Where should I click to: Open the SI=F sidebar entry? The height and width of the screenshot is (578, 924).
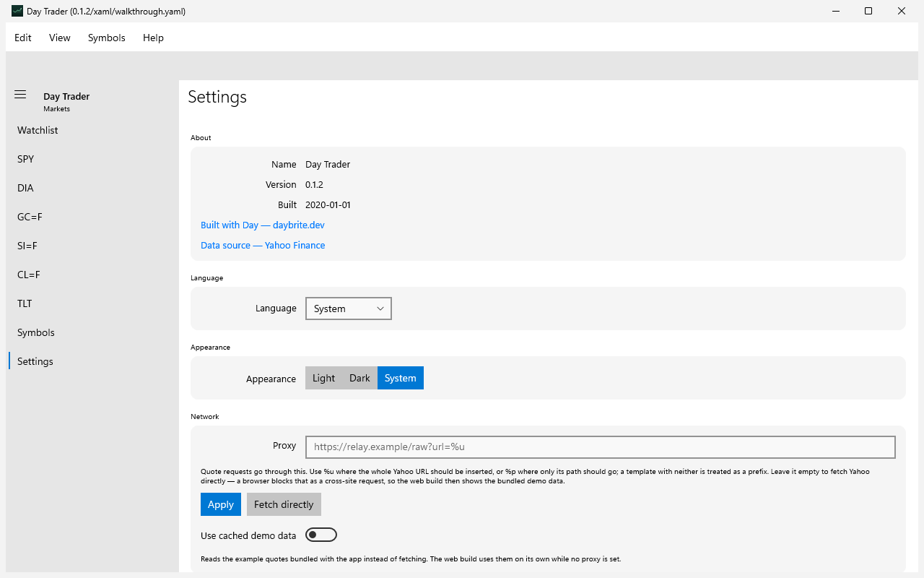[92, 246]
